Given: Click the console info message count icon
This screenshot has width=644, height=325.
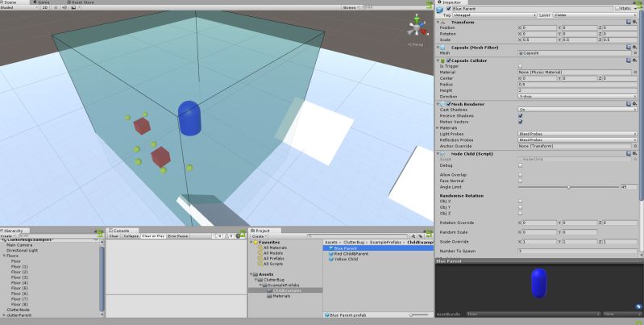Looking at the screenshot, I should pyautogui.click(x=215, y=236).
